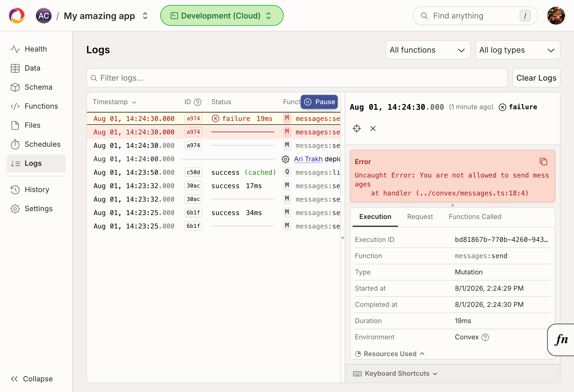Open the All functions dropdown
The width and height of the screenshot is (574, 392).
tap(428, 50)
